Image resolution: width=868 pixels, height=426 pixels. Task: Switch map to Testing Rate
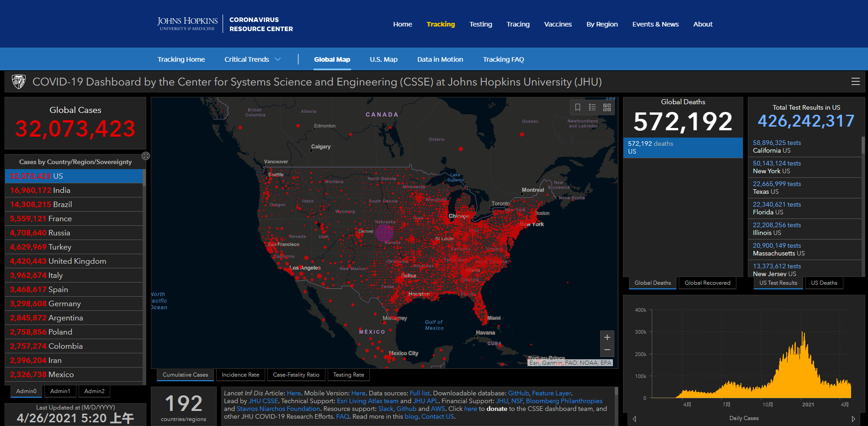(349, 375)
